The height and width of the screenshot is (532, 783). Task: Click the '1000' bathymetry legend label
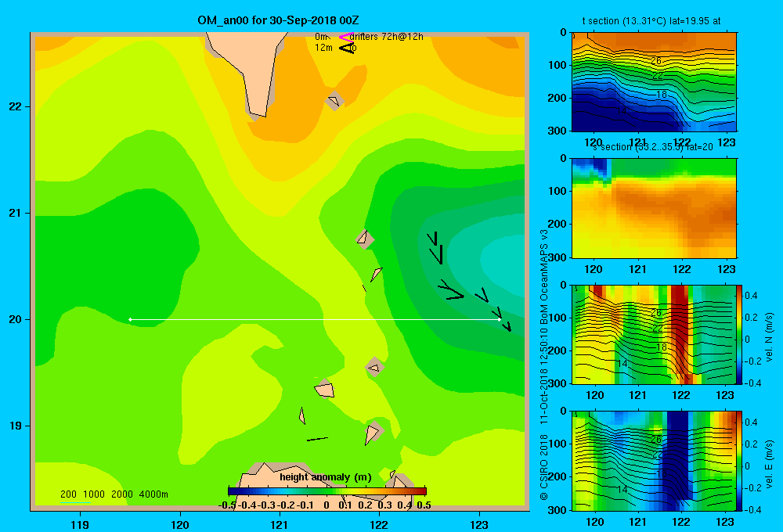pos(94,494)
